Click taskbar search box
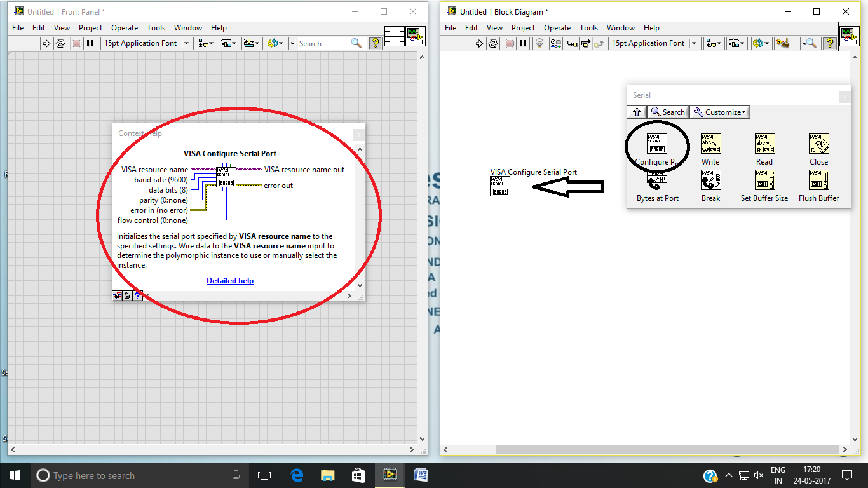Image resolution: width=868 pixels, height=488 pixels. point(140,475)
